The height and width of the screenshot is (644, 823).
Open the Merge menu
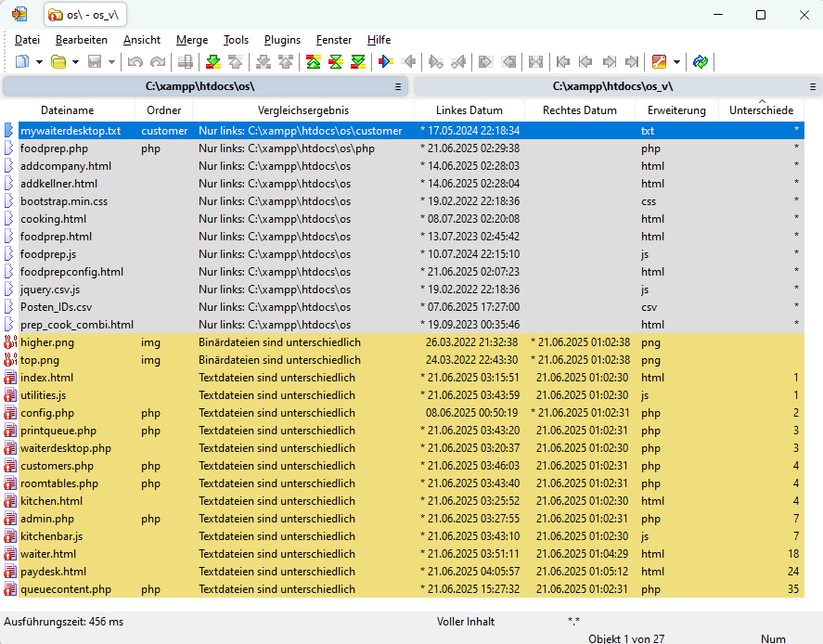coord(192,40)
